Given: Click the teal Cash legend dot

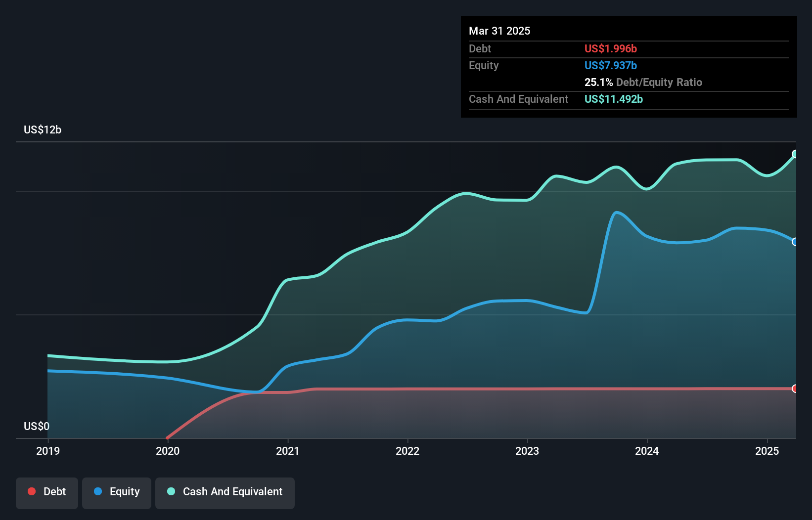Looking at the screenshot, I should coord(171,491).
